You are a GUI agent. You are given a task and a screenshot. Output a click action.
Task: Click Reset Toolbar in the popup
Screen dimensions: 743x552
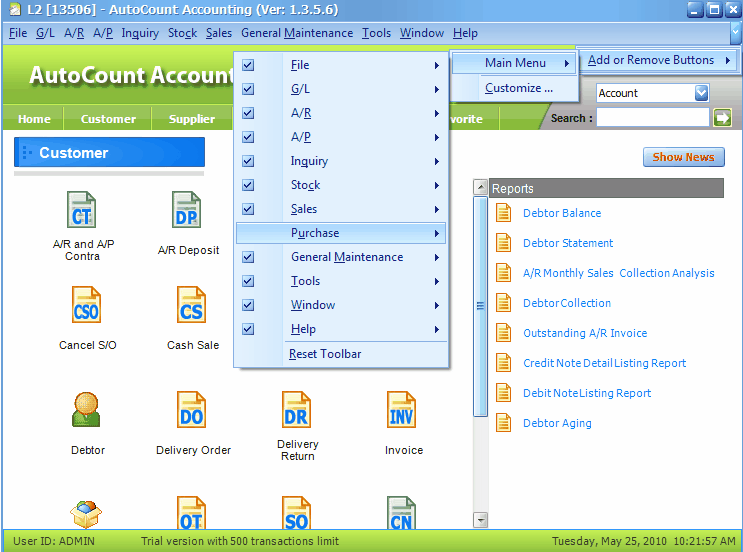coord(325,354)
